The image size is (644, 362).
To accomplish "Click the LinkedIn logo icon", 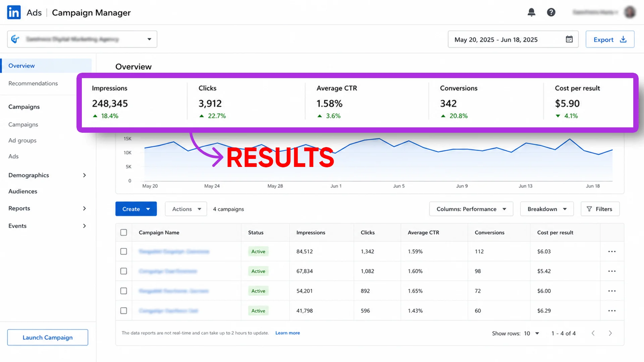I will pyautogui.click(x=14, y=12).
